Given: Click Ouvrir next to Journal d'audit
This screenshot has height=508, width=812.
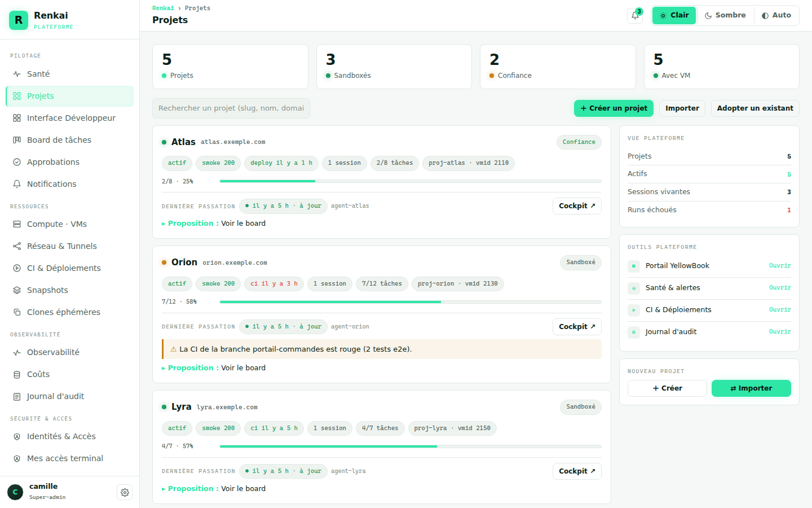Looking at the screenshot, I should (780, 332).
